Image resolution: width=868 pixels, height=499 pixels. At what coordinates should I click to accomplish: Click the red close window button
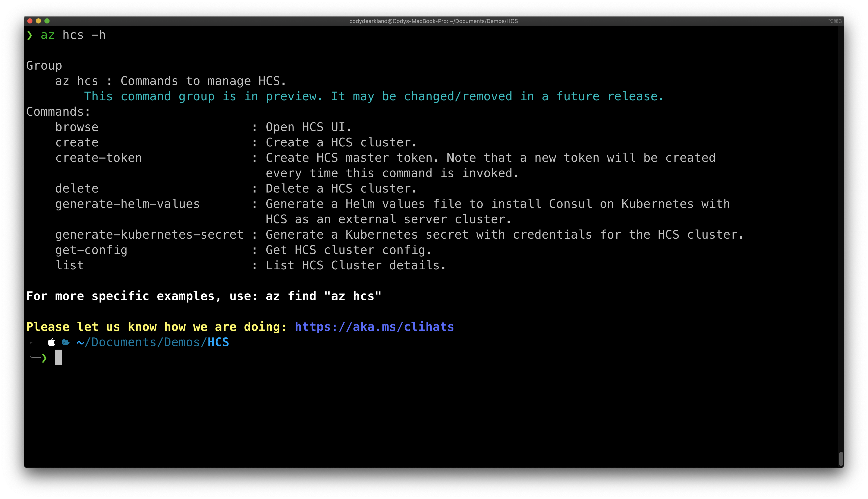(30, 21)
